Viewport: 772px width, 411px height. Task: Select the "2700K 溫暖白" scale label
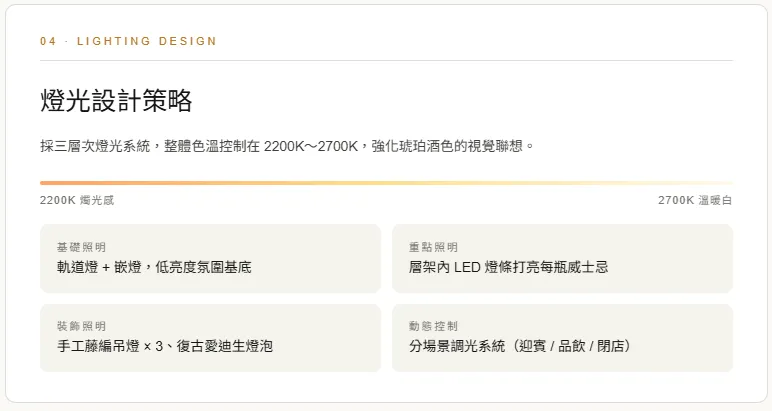coord(695,200)
